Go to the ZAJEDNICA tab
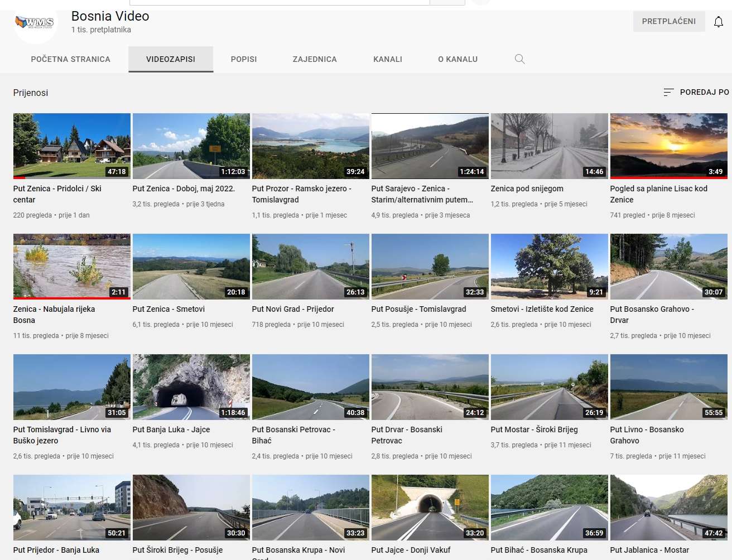Viewport: 732px width, 560px height. (315, 59)
